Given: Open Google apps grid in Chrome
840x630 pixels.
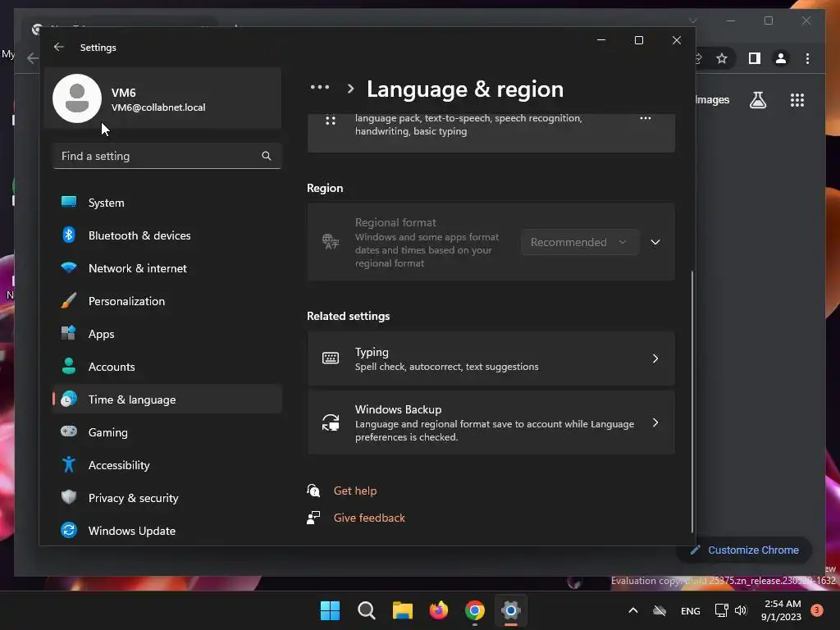Looking at the screenshot, I should tap(797, 100).
